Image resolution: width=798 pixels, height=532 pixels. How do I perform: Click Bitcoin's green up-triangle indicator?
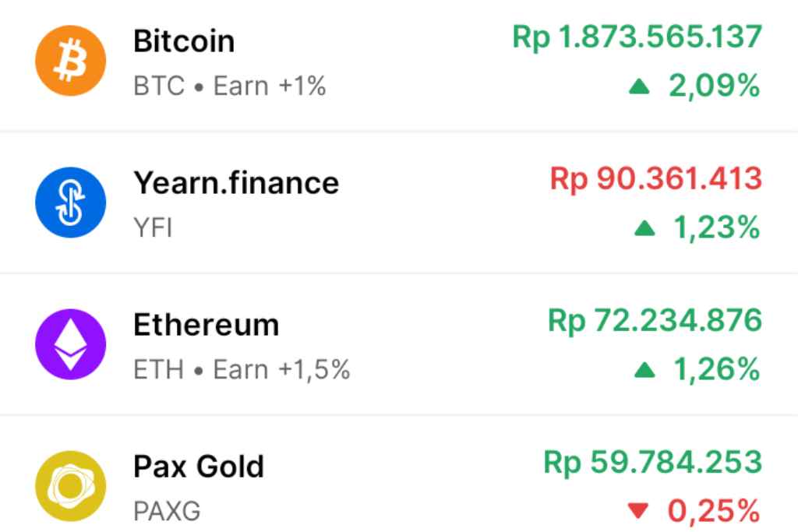tap(641, 88)
